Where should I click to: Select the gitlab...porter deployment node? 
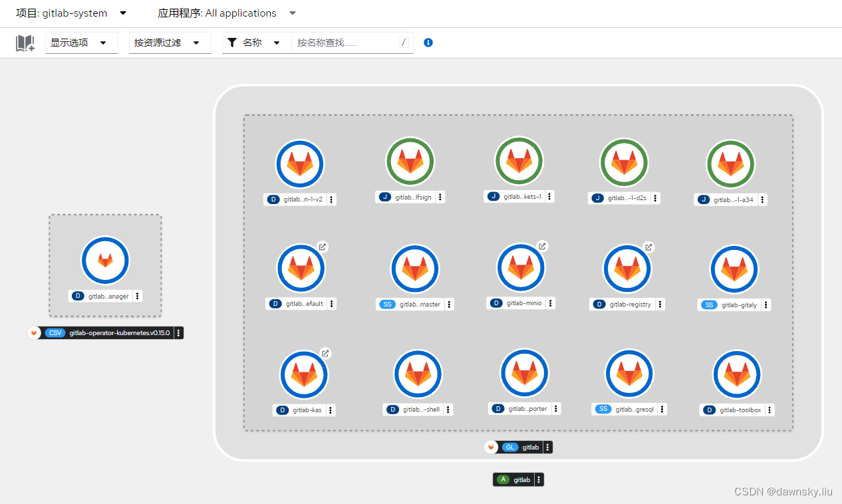[525, 373]
